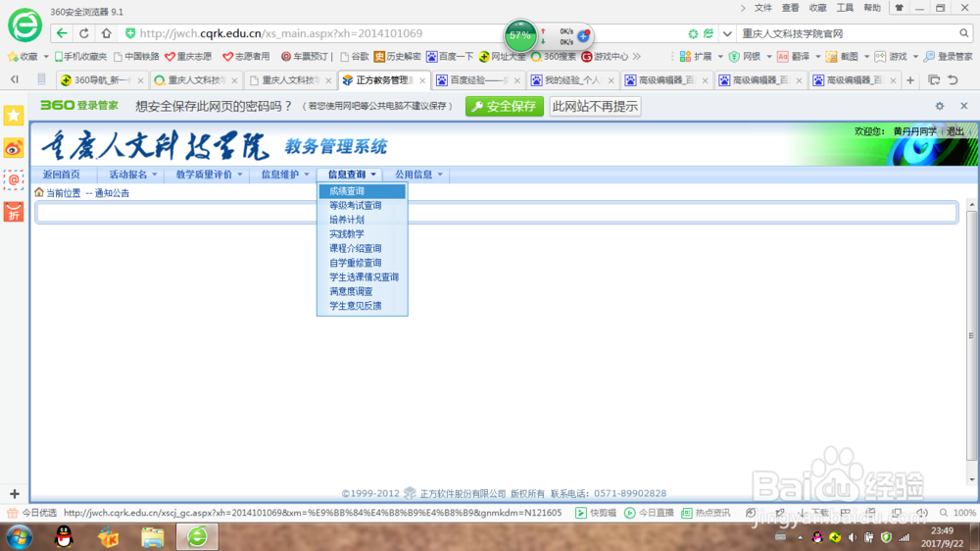The width and height of the screenshot is (980, 551).
Task: Open address bar history dropdown arrow
Action: 727,33
